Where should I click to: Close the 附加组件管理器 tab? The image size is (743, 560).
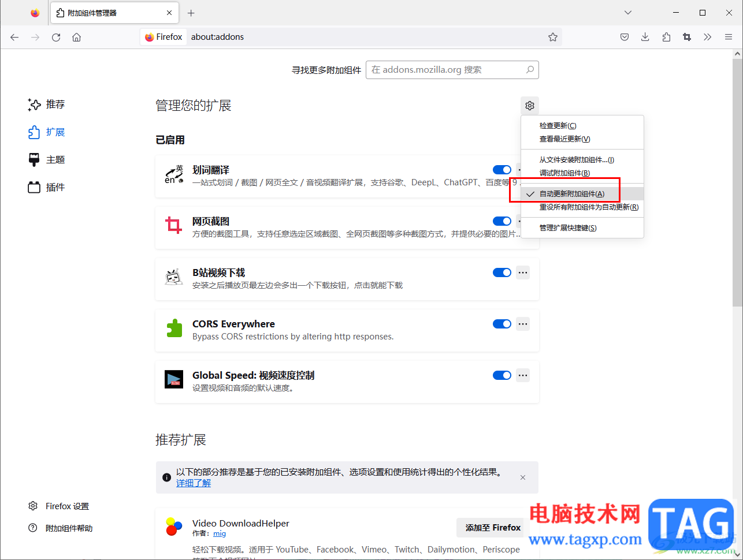tap(169, 13)
